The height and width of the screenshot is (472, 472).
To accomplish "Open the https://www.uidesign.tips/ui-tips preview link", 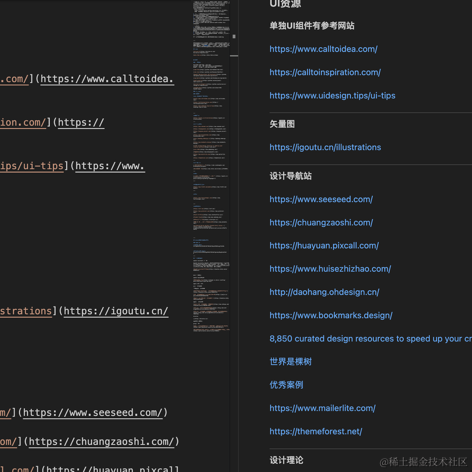I will pyautogui.click(x=332, y=96).
